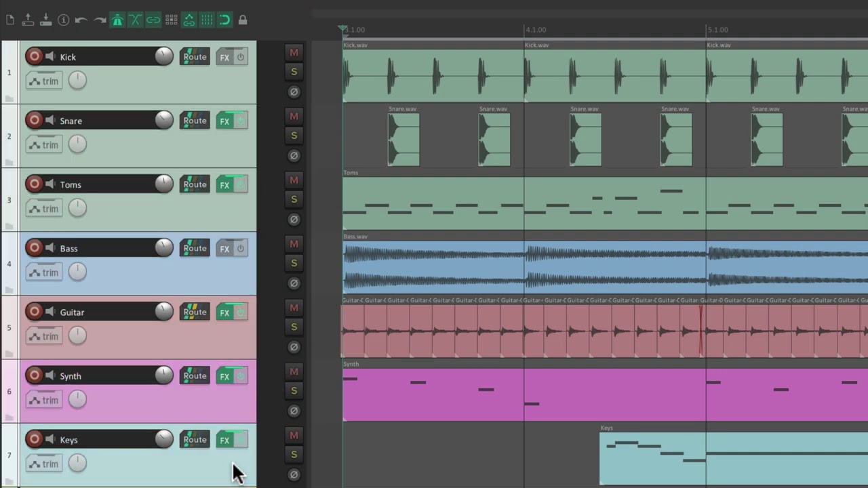Toggle move envelope points with items
The width and height of the screenshot is (868, 488).
pos(189,20)
